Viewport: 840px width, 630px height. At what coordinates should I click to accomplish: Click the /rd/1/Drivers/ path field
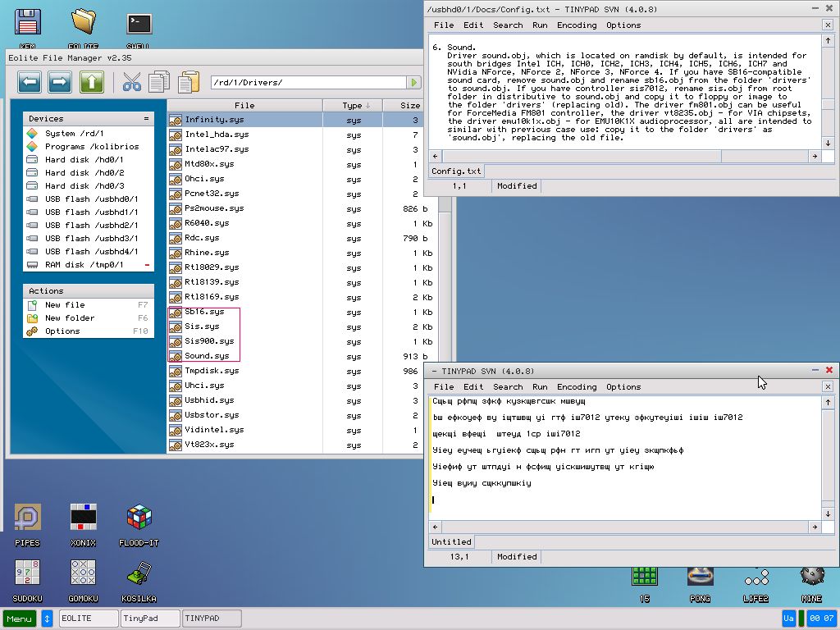(312, 82)
